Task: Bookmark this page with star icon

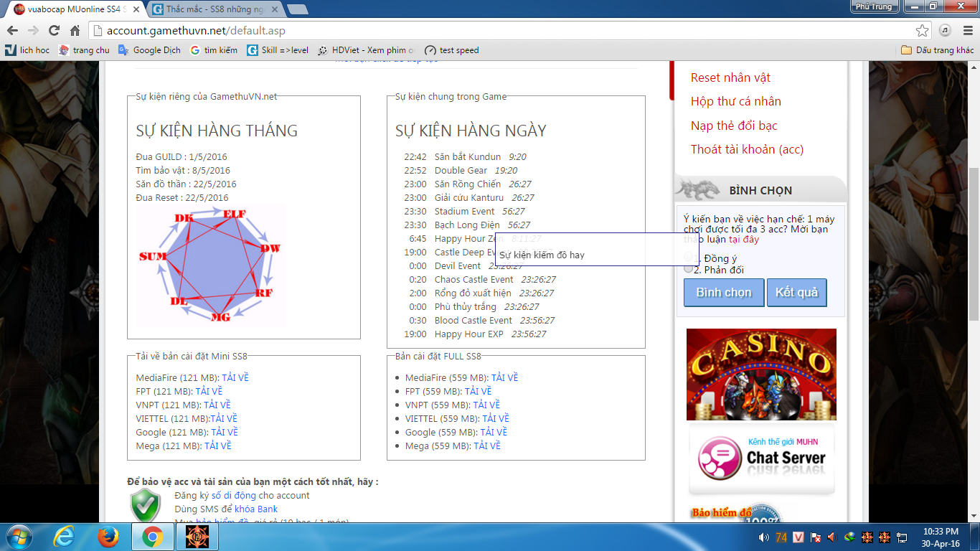Action: coord(923,31)
